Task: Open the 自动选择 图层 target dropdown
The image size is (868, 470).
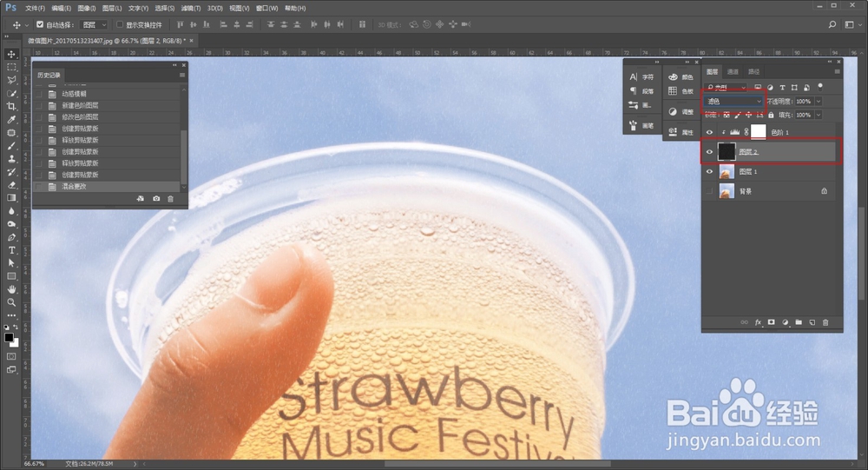Action: tap(93, 24)
